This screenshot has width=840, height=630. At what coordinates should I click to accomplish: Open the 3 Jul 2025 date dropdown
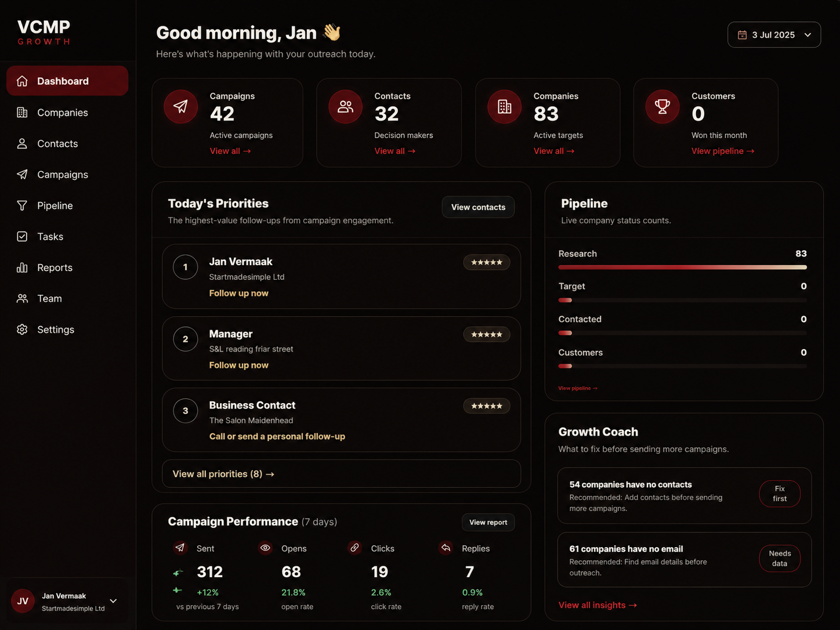(x=774, y=35)
